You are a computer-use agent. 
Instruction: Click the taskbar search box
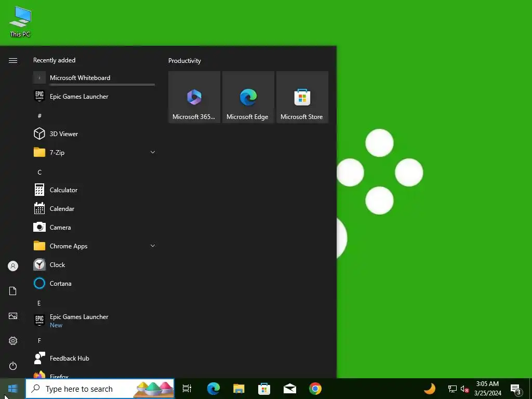[x=100, y=389]
